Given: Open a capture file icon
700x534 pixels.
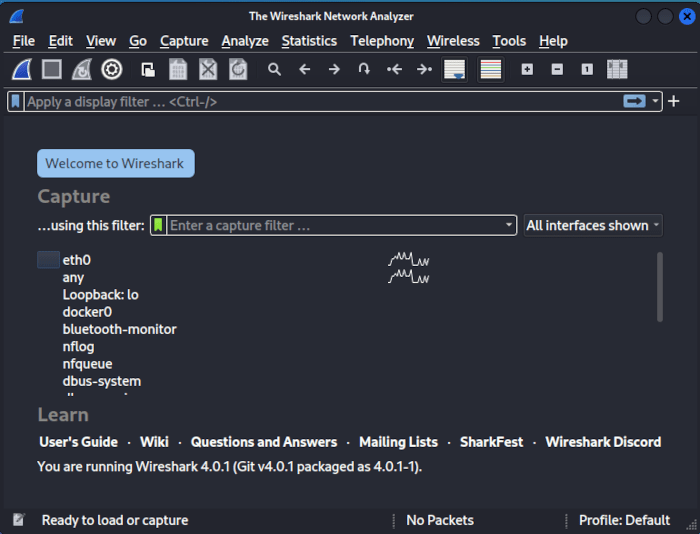Looking at the screenshot, I should click(x=148, y=70).
